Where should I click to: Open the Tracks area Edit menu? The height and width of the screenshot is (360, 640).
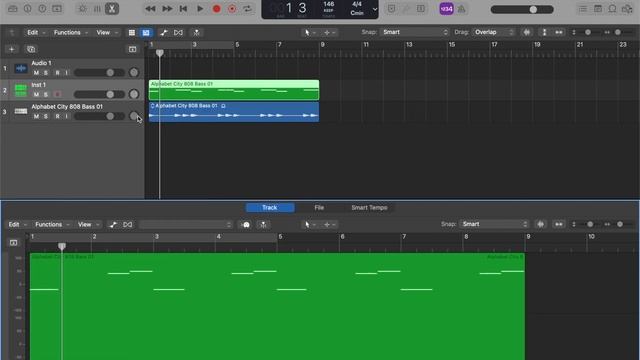tap(36, 32)
